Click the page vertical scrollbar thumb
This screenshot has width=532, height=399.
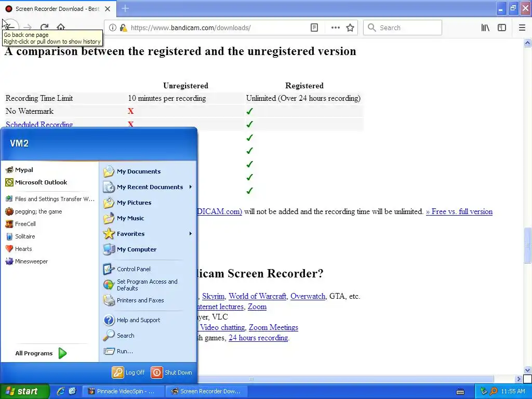527,245
